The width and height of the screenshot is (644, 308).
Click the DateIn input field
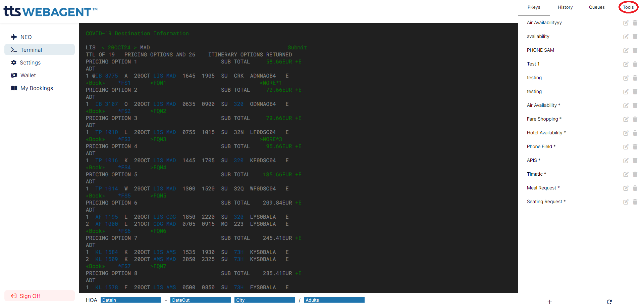pos(131,300)
